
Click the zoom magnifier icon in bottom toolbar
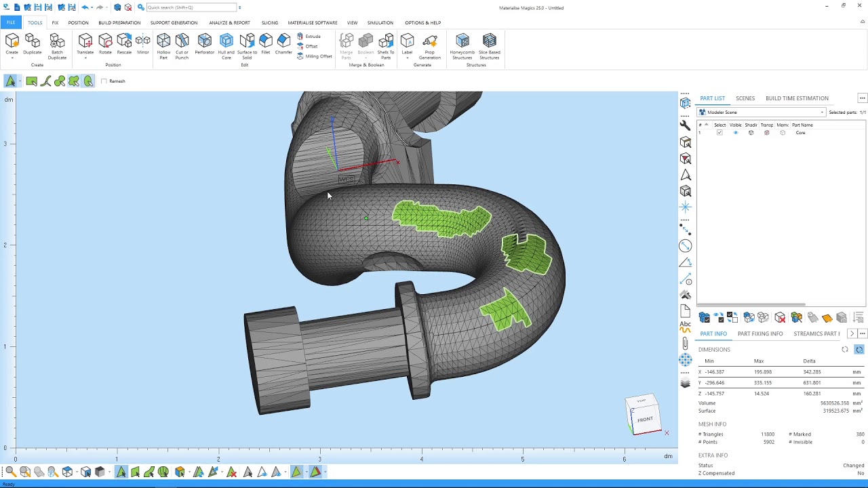coord(10,472)
